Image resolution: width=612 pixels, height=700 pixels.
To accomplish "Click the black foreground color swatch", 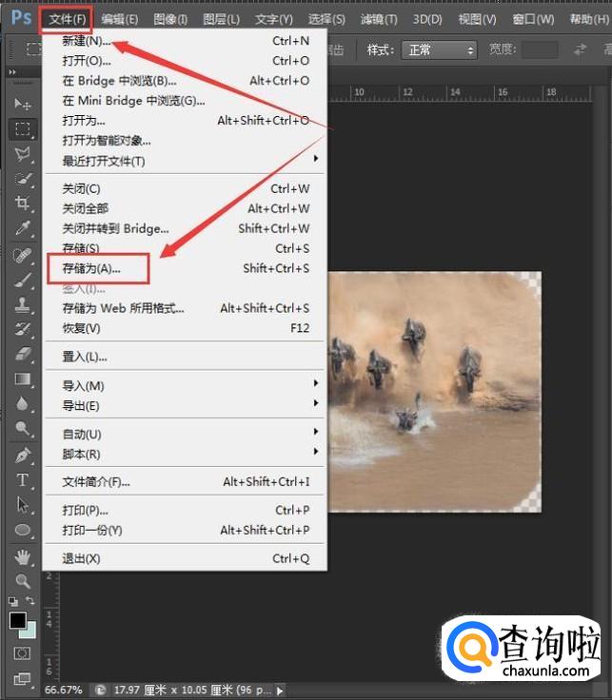I will coord(17,620).
